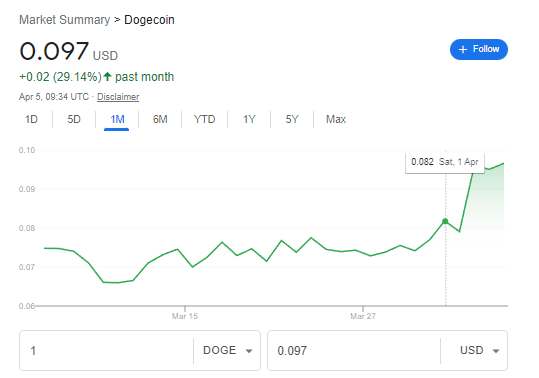
Task: Click the DOGE amount input field
Action: [x=107, y=351]
